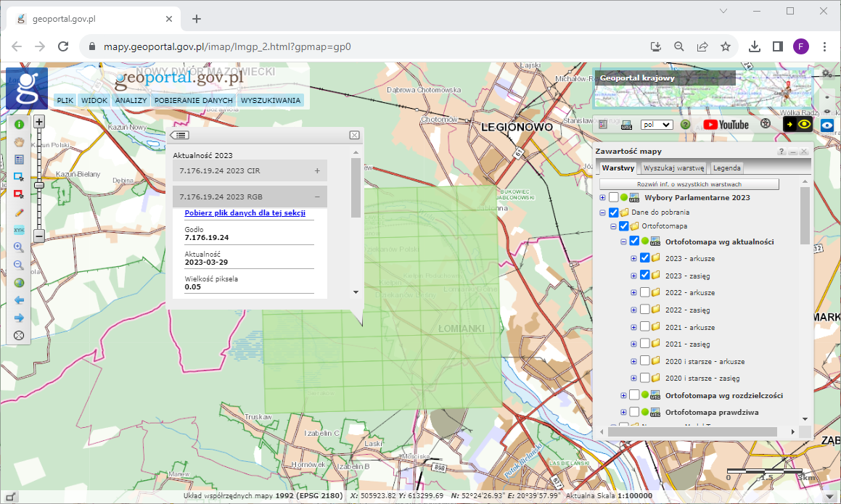The height and width of the screenshot is (504, 841).
Task: Open the ANALIZY menu
Action: (x=131, y=101)
